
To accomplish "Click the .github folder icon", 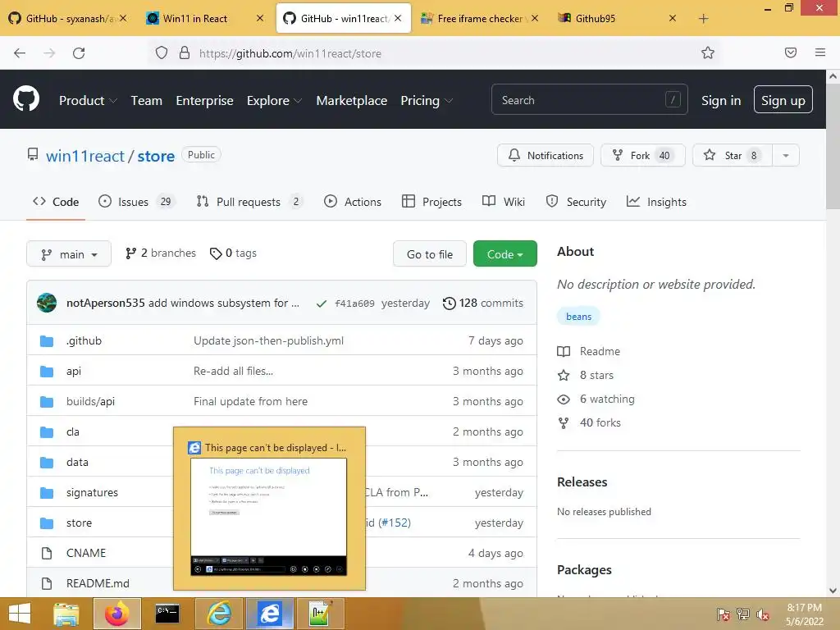I will click(x=47, y=341).
